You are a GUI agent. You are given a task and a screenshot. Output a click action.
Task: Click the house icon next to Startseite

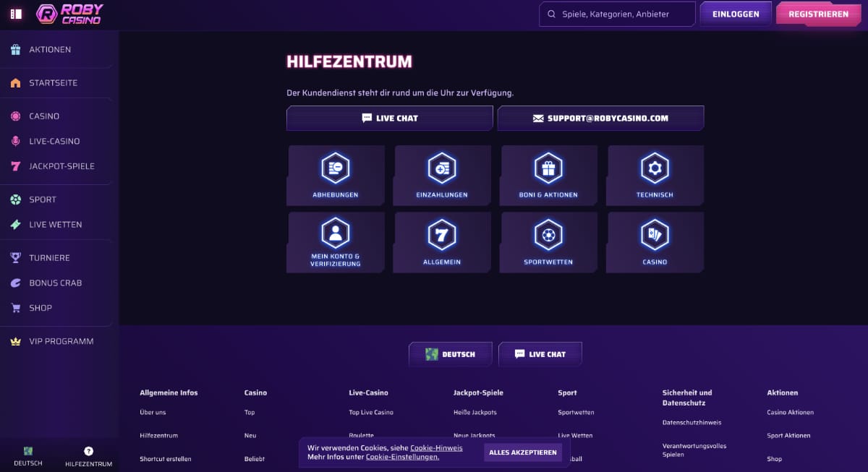tap(15, 83)
